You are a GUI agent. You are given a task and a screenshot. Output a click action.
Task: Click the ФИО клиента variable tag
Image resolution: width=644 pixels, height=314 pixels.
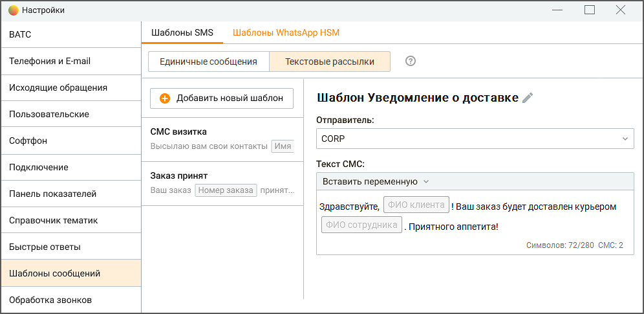(x=416, y=205)
